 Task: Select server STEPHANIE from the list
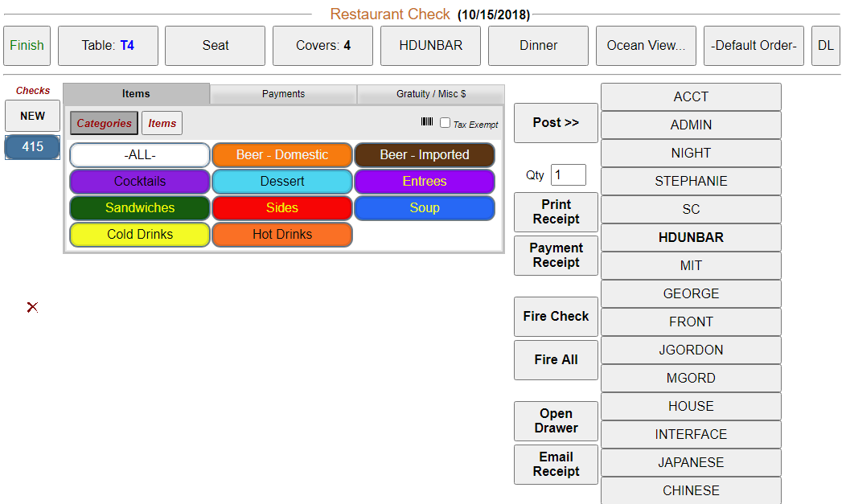tap(691, 182)
